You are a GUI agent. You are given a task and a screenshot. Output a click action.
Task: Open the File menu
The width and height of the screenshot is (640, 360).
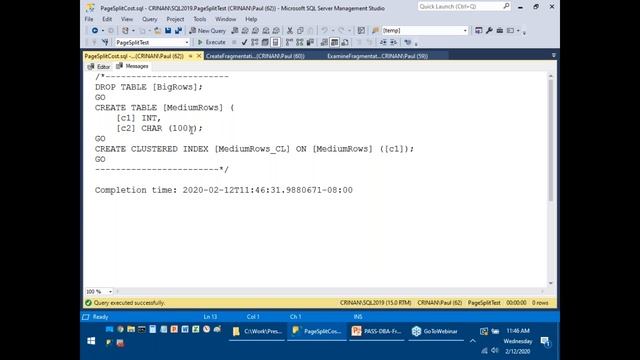pyautogui.click(x=89, y=19)
